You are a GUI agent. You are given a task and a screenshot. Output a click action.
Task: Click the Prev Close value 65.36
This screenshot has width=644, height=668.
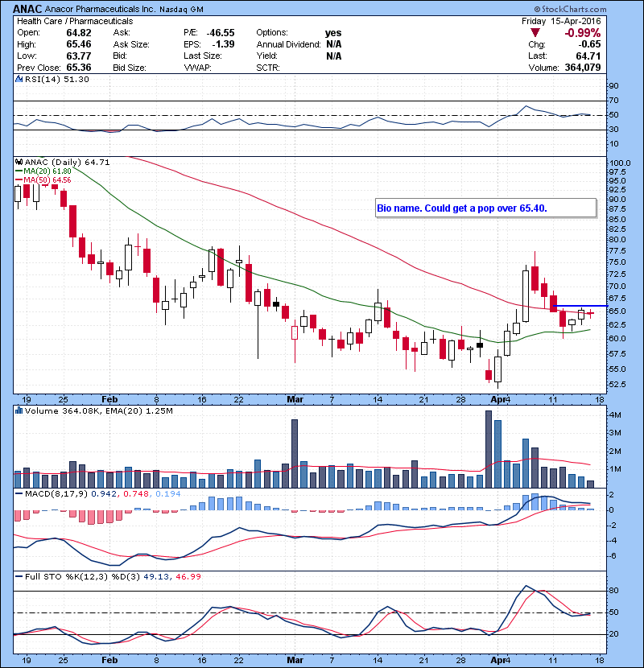(x=78, y=68)
